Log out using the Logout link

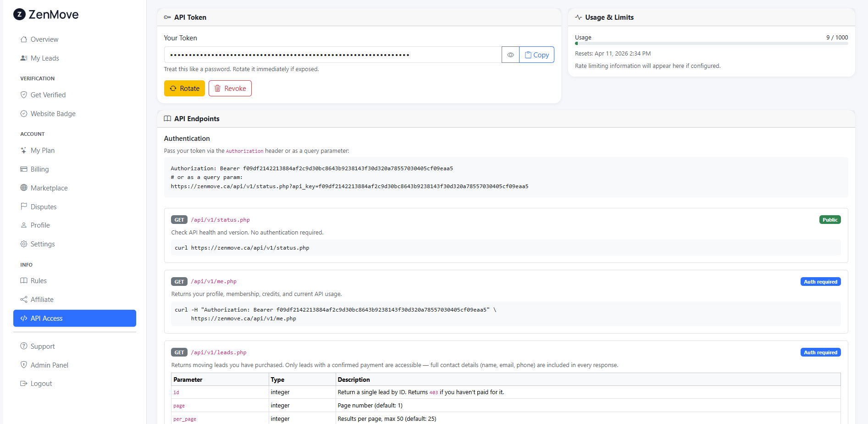pyautogui.click(x=41, y=384)
